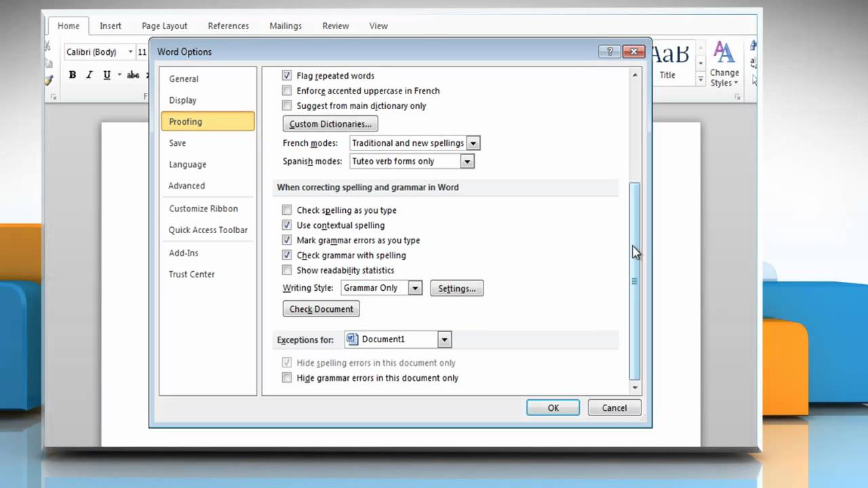The width and height of the screenshot is (868, 488).
Task: Select General in Word Options sidebar
Action: tap(208, 79)
